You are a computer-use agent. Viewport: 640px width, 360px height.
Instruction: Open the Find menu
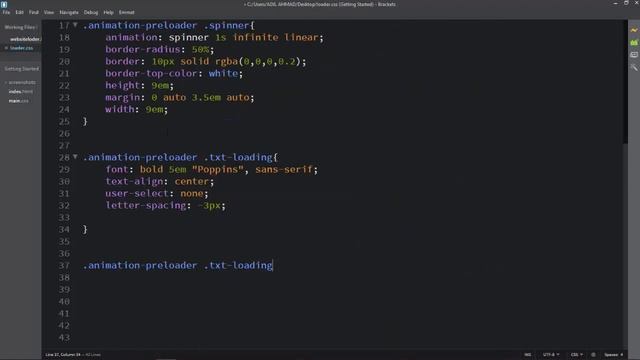33,12
